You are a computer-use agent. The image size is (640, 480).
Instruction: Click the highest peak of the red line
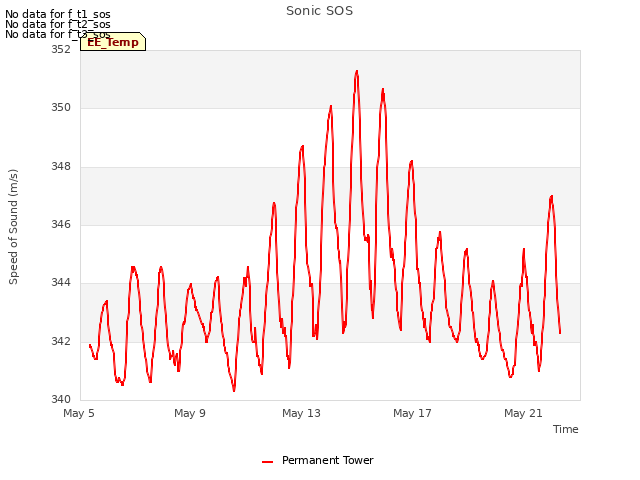tap(357, 71)
